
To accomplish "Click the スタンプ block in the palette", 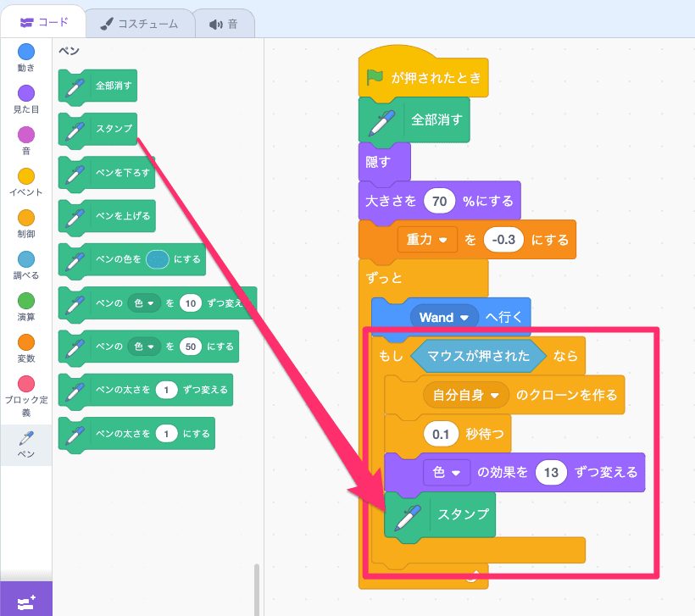I will click(x=113, y=129).
